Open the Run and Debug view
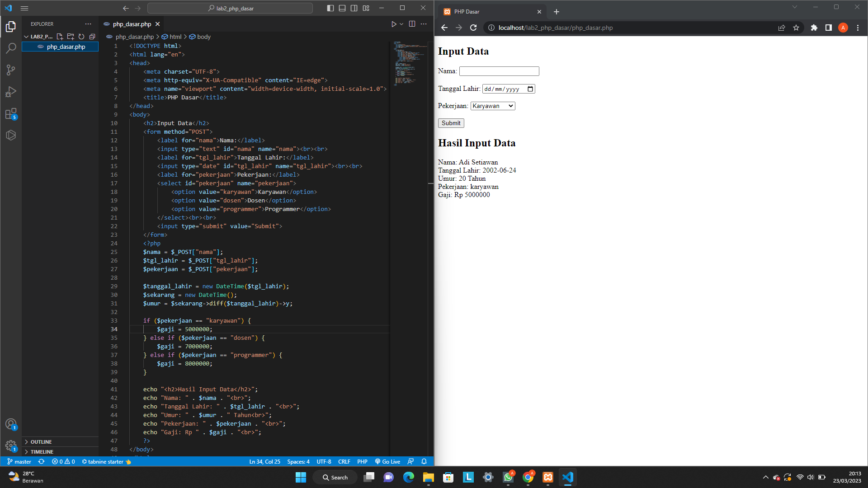The image size is (868, 488). pos(11,92)
